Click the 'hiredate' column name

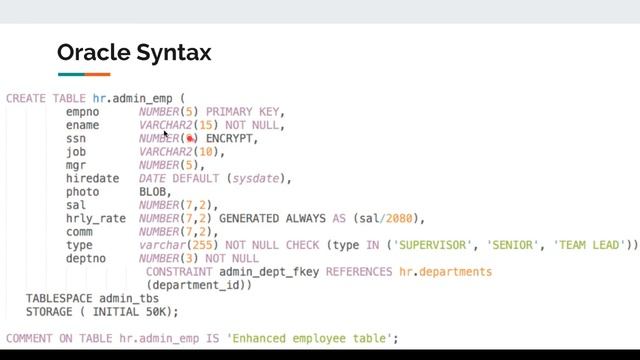(x=93, y=179)
